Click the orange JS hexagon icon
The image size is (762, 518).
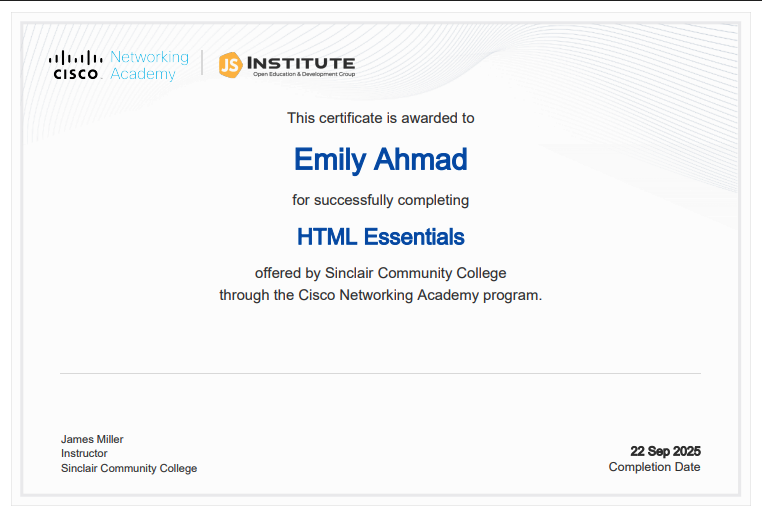[230, 65]
